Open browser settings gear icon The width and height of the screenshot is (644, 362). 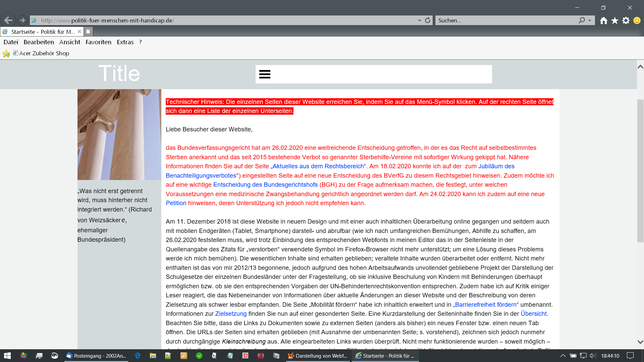(x=626, y=21)
